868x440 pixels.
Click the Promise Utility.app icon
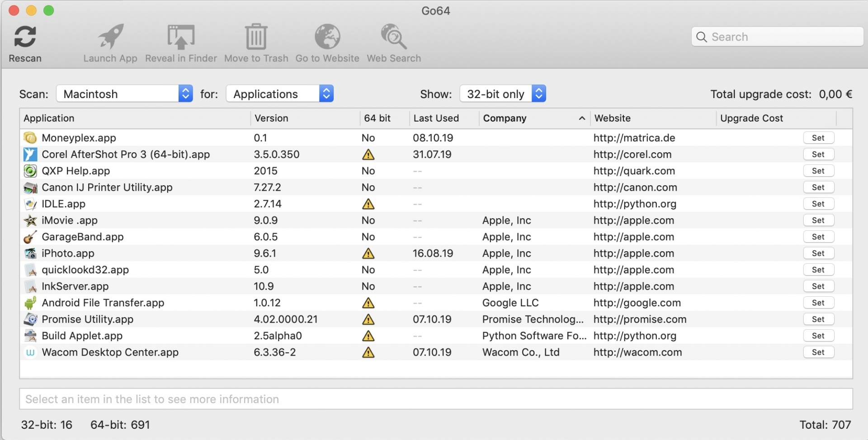30,319
